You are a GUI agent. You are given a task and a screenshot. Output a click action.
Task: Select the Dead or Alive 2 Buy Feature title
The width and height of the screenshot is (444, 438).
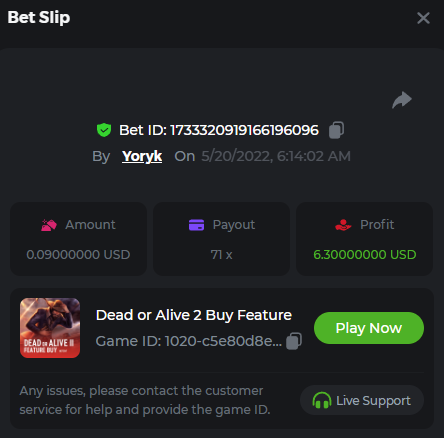[x=194, y=315]
